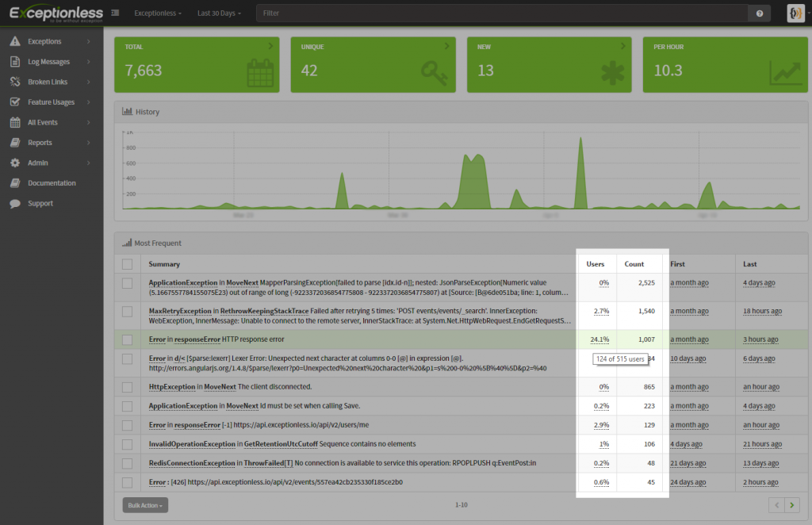Click the help question mark icon
The height and width of the screenshot is (525, 812).
click(x=760, y=13)
